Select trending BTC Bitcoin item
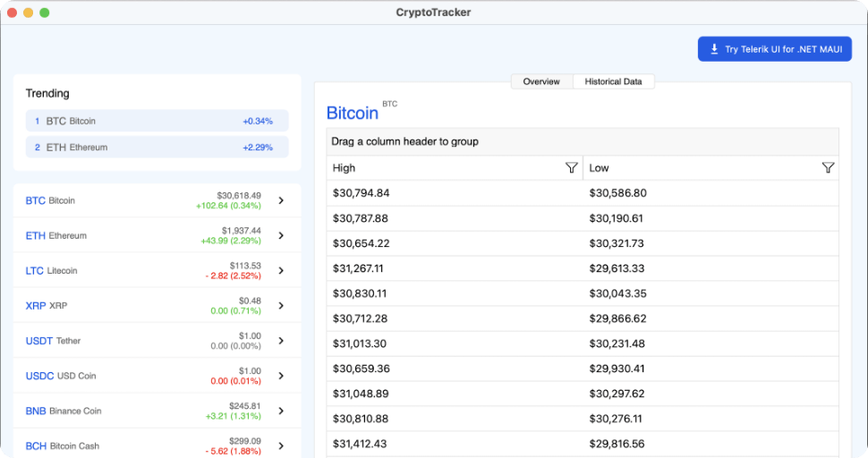This screenshot has width=868, height=458. pyautogui.click(x=156, y=121)
